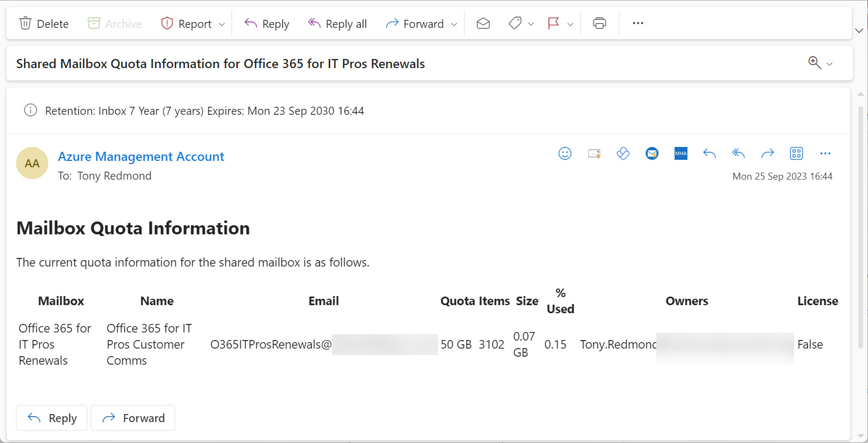Image resolution: width=868 pixels, height=443 pixels.
Task: Click the Retention expiry notice text
Action: click(205, 111)
